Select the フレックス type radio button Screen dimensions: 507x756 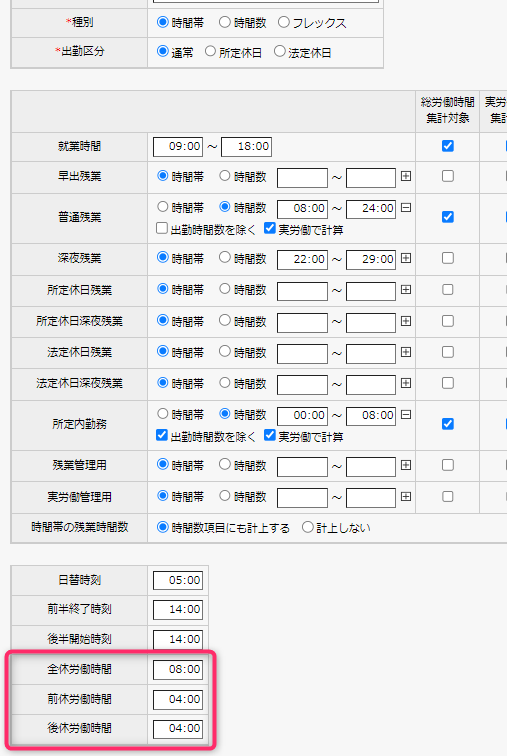click(x=284, y=22)
